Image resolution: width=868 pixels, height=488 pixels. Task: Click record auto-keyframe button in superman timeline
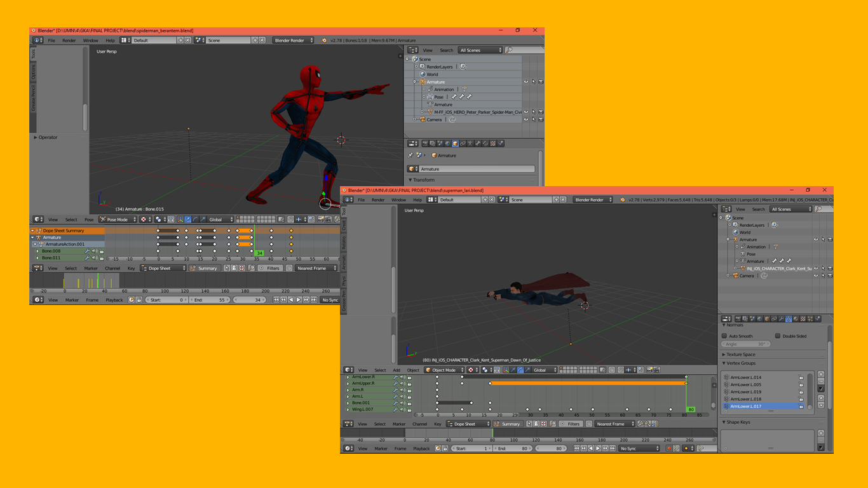click(x=669, y=448)
